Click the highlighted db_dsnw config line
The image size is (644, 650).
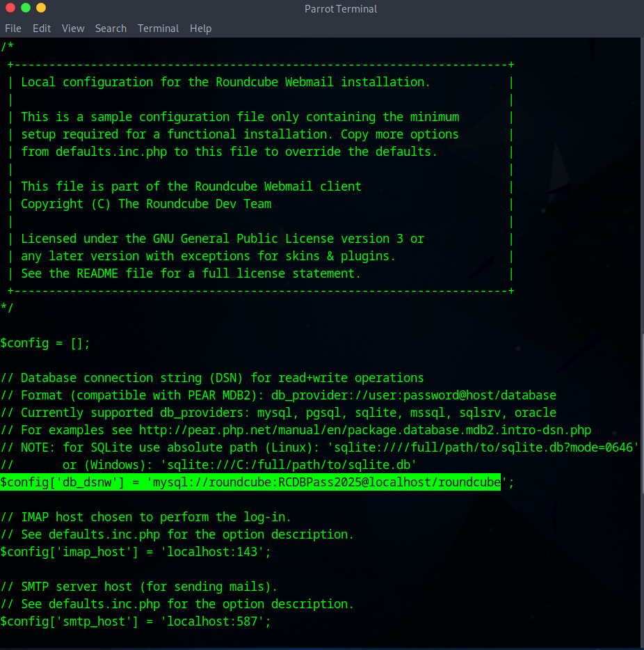(250, 482)
